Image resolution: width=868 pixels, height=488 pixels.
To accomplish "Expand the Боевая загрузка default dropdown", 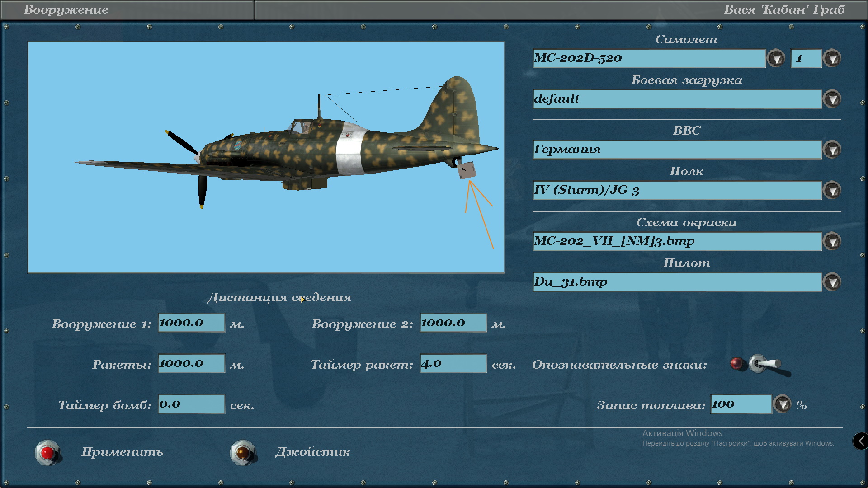I will point(832,99).
